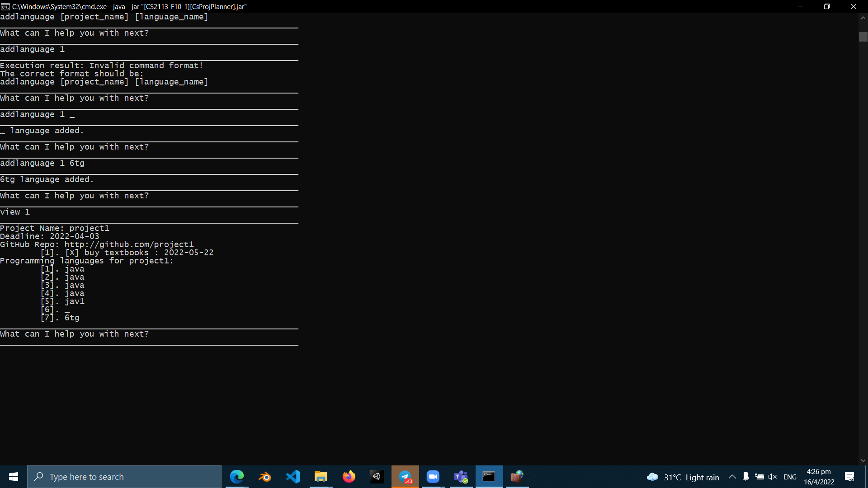The width and height of the screenshot is (868, 488).
Task: Click the cmd window system menu icon
Action: coord(5,6)
